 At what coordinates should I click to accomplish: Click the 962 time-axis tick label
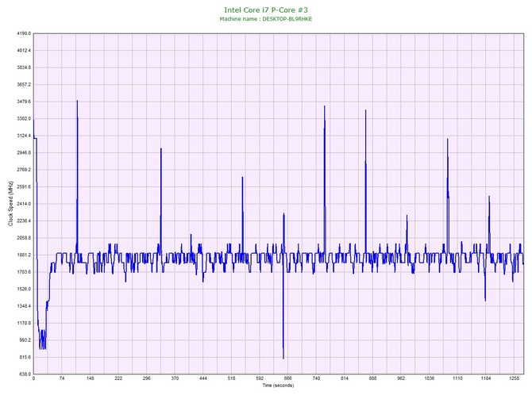point(401,378)
